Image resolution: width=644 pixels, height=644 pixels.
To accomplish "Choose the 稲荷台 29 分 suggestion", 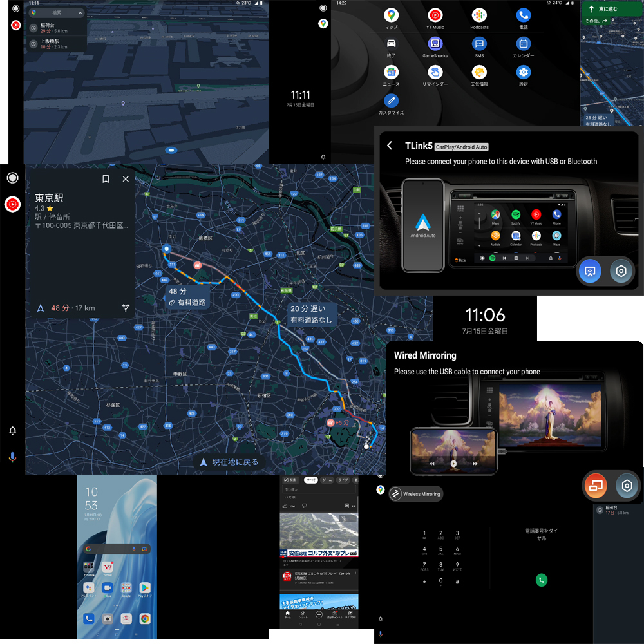I will [x=57, y=28].
